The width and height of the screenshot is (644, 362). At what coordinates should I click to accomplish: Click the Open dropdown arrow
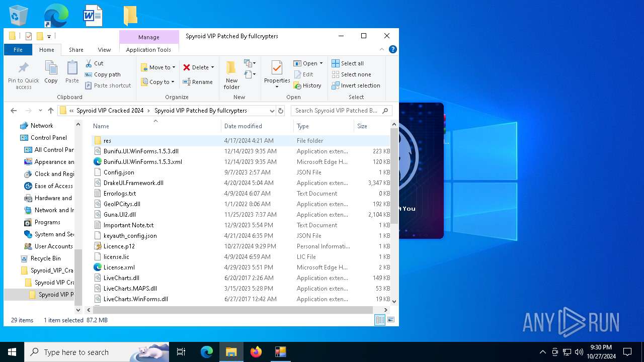(321, 63)
